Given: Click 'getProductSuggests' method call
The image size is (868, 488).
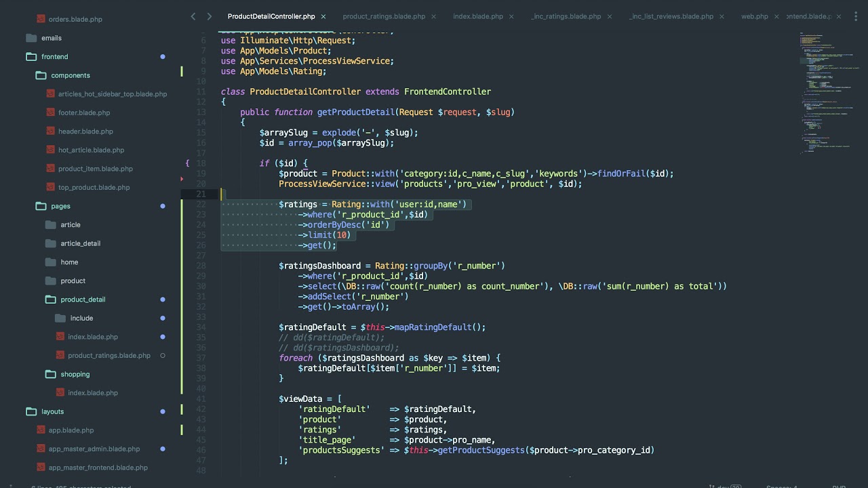Looking at the screenshot, I should tap(481, 450).
